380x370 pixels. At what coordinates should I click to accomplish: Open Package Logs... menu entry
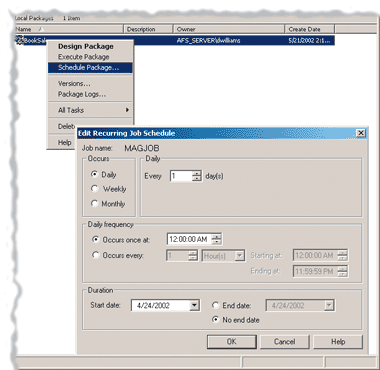[x=82, y=94]
